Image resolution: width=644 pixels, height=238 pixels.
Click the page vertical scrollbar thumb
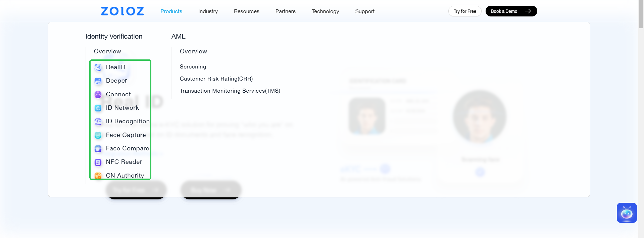[x=641, y=14]
